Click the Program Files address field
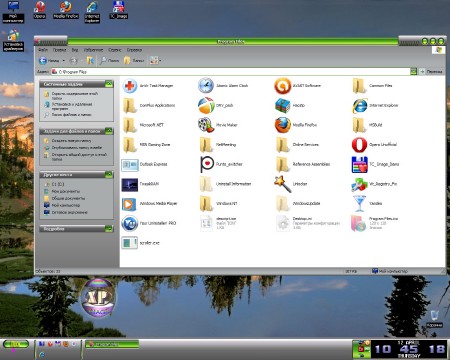This screenshot has height=360, width=450. (230, 71)
